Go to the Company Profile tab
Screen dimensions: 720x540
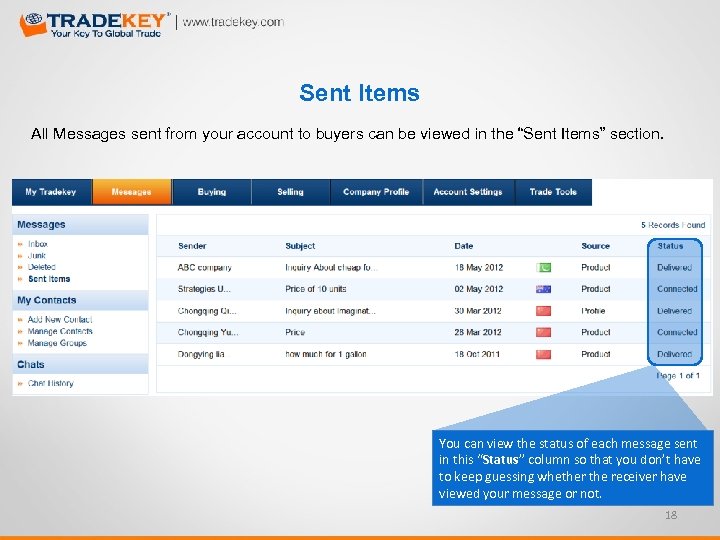pyautogui.click(x=376, y=192)
